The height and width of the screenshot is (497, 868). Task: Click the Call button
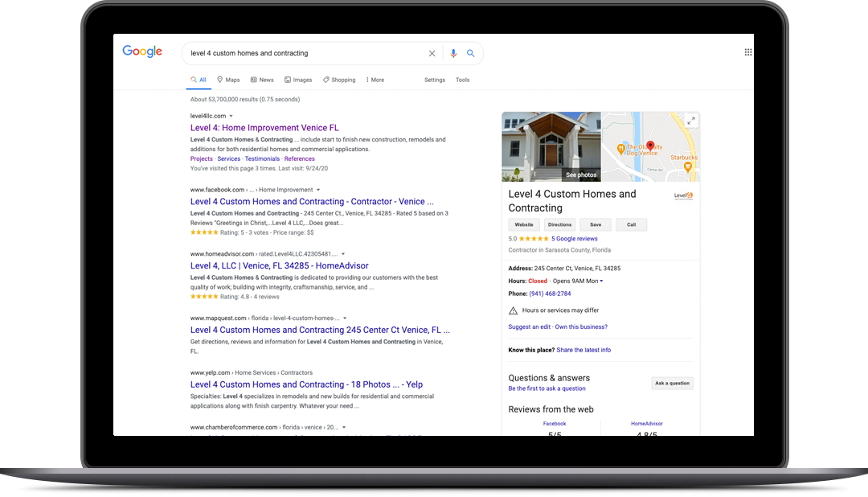tap(631, 225)
